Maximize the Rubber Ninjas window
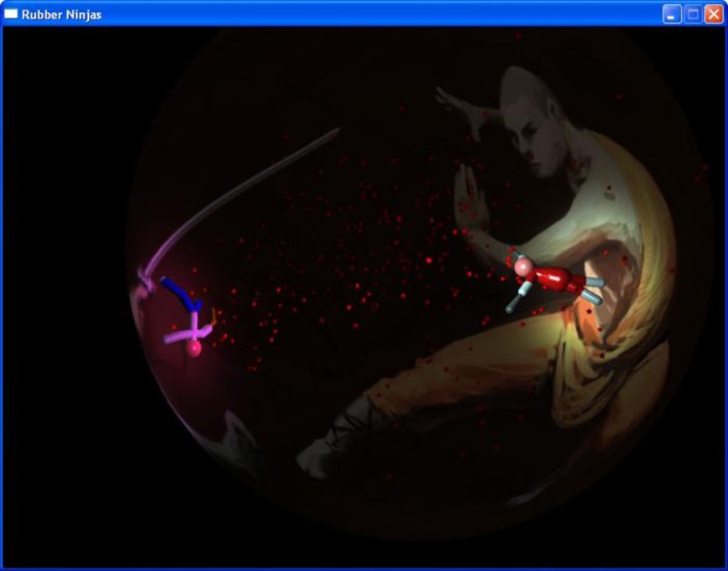This screenshot has height=571, width=728. pyautogui.click(x=693, y=14)
